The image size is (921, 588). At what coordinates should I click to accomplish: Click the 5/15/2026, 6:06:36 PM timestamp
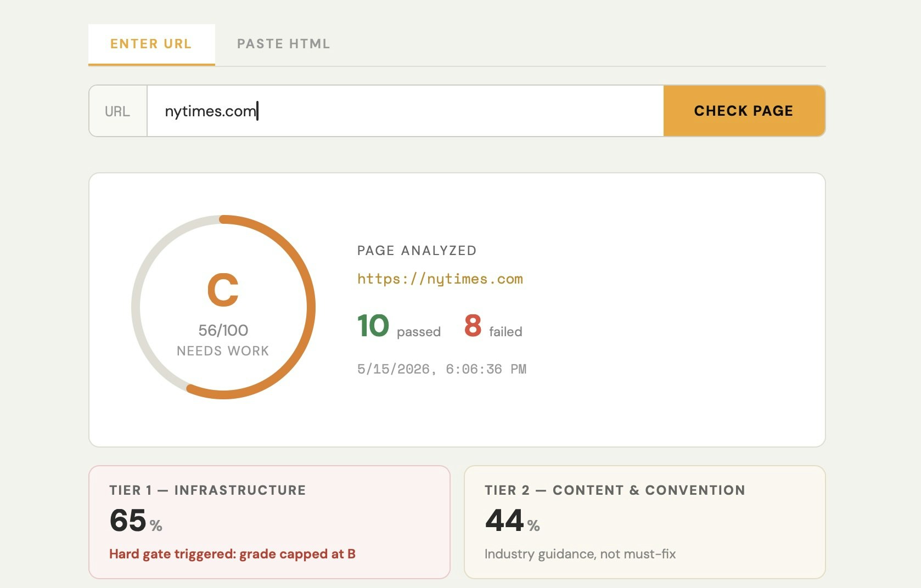pos(441,369)
